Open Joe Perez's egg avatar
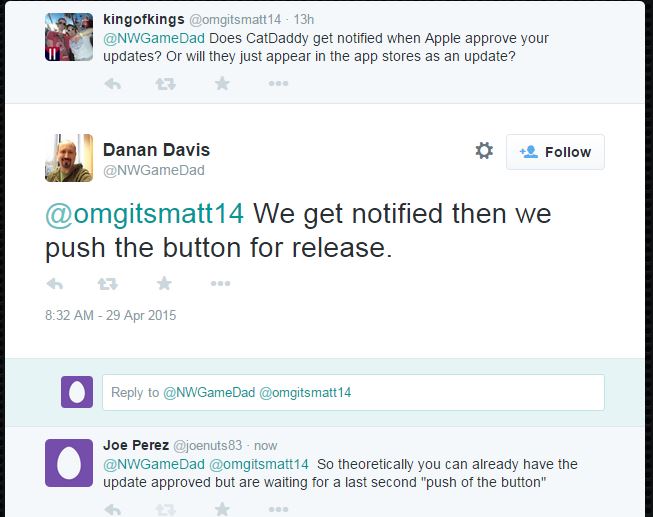Viewport: 653px width, 517px height. pos(69,463)
